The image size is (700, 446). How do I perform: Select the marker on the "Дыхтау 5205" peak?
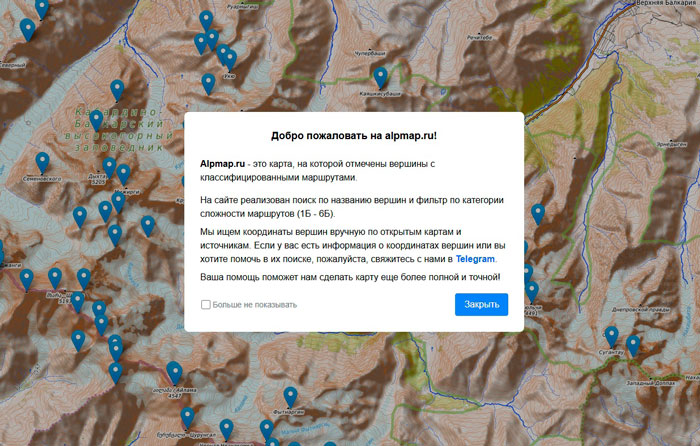[109, 168]
